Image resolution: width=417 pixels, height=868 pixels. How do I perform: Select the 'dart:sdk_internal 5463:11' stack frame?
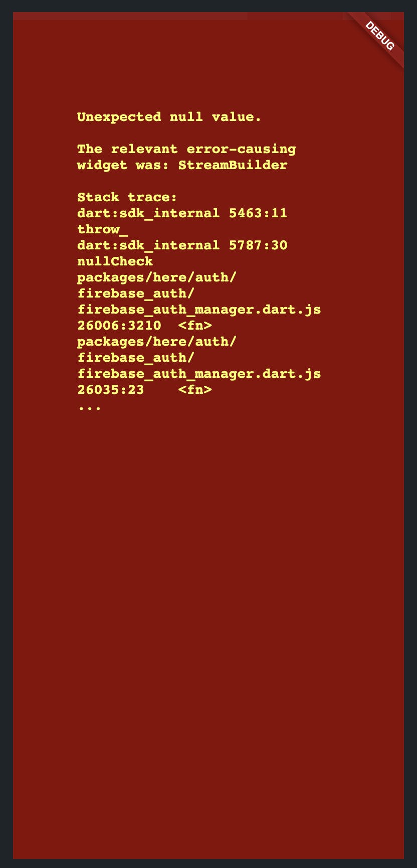(x=182, y=213)
